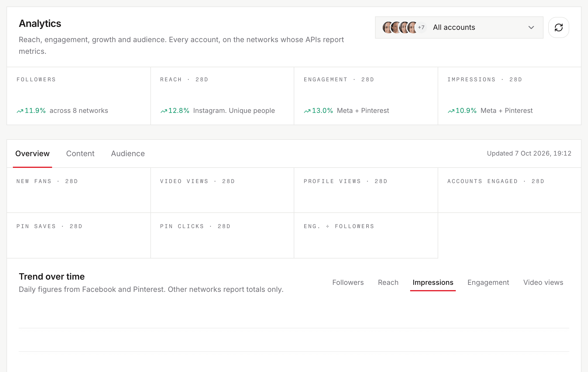Click the REACH · 28D card label
Image resolution: width=588 pixels, height=372 pixels.
pyautogui.click(x=184, y=80)
